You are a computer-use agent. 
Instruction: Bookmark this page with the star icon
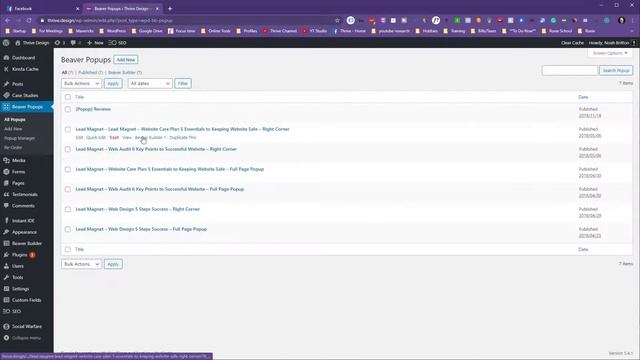click(x=337, y=20)
